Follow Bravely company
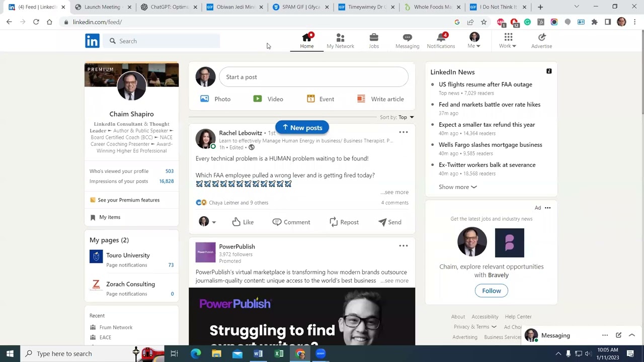 (492, 291)
